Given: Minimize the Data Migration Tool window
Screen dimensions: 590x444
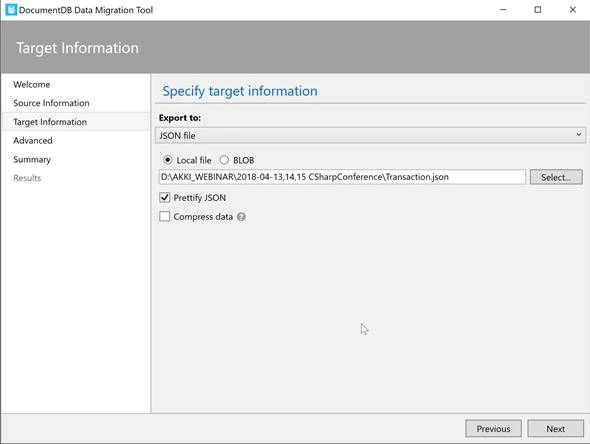Looking at the screenshot, I should (x=503, y=10).
